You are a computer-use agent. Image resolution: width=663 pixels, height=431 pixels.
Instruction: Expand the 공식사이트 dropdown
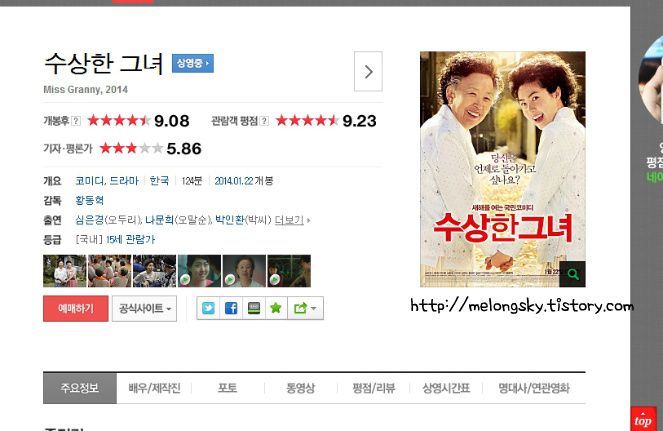pyautogui.click(x=145, y=308)
